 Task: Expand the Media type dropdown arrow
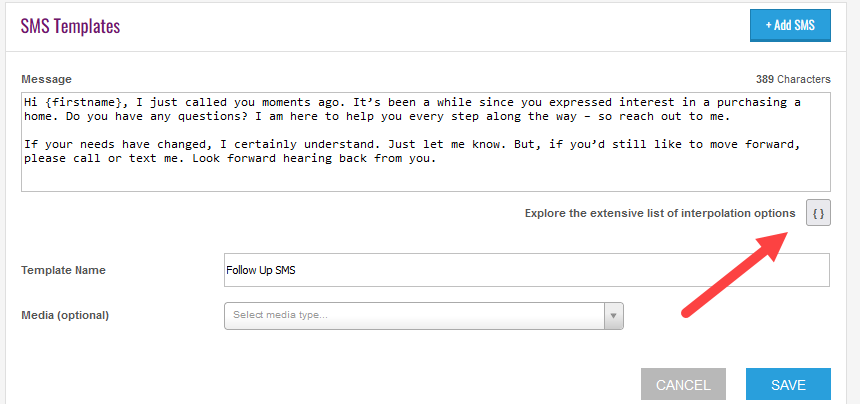pos(614,316)
